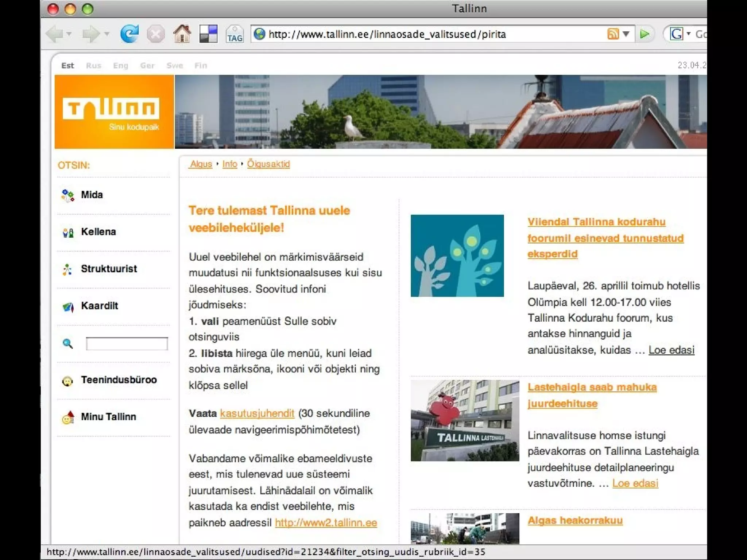
Task: Follow the Õigusaktid breadcrumb link
Action: [268, 164]
